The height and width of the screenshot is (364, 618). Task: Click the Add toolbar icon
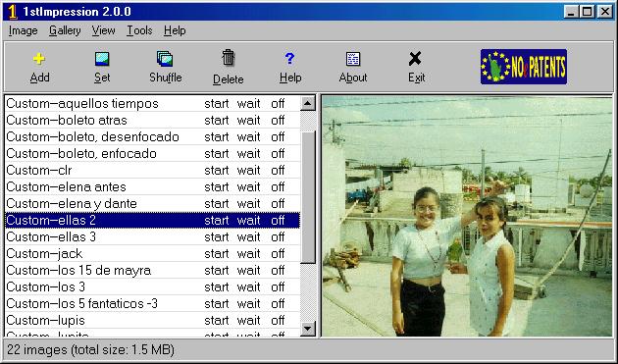click(x=39, y=59)
